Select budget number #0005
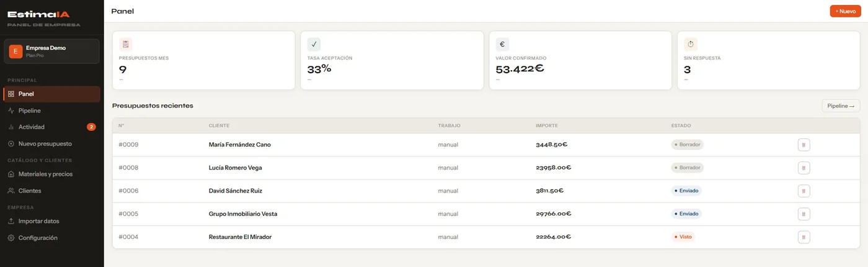 pos(128,214)
